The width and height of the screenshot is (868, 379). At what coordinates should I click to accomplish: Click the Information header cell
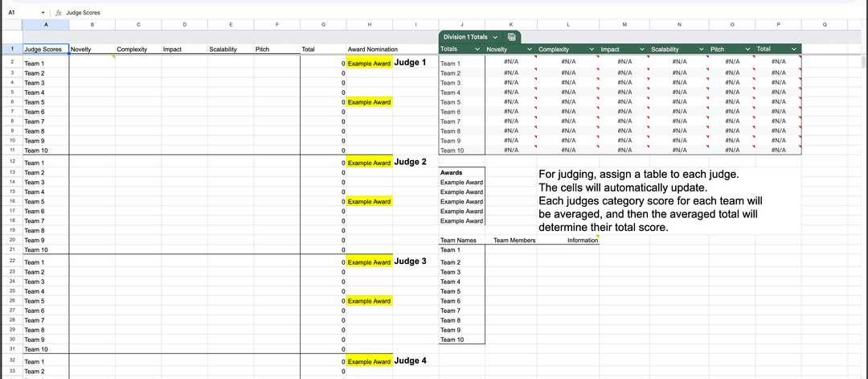(568, 241)
